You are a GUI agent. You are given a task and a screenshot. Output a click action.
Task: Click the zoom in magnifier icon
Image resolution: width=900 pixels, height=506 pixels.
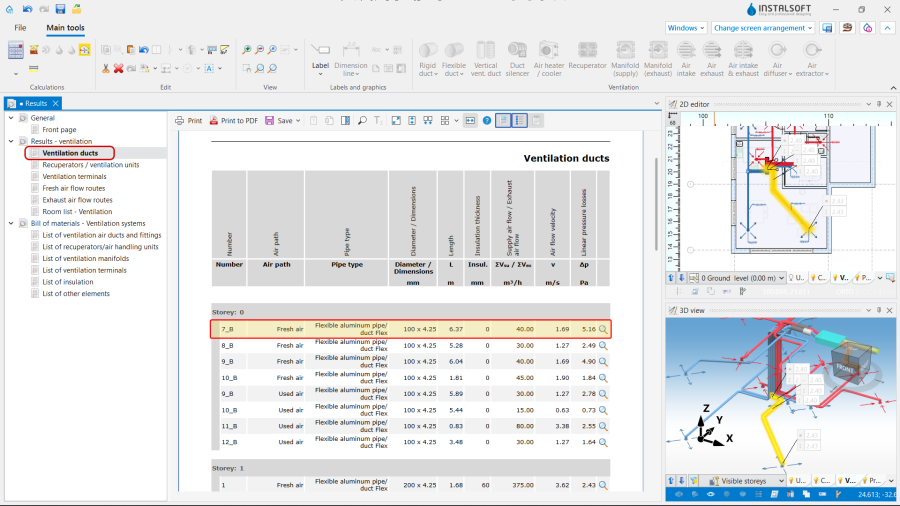[x=247, y=49]
